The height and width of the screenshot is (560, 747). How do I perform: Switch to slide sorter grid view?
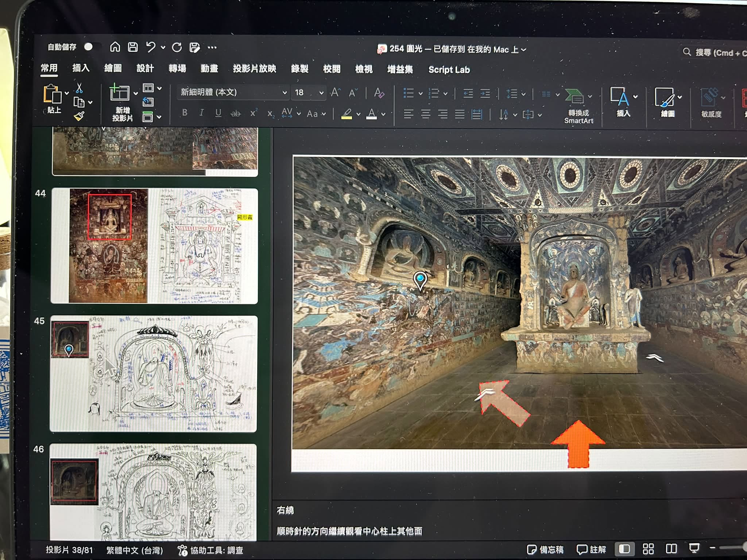pos(648,549)
